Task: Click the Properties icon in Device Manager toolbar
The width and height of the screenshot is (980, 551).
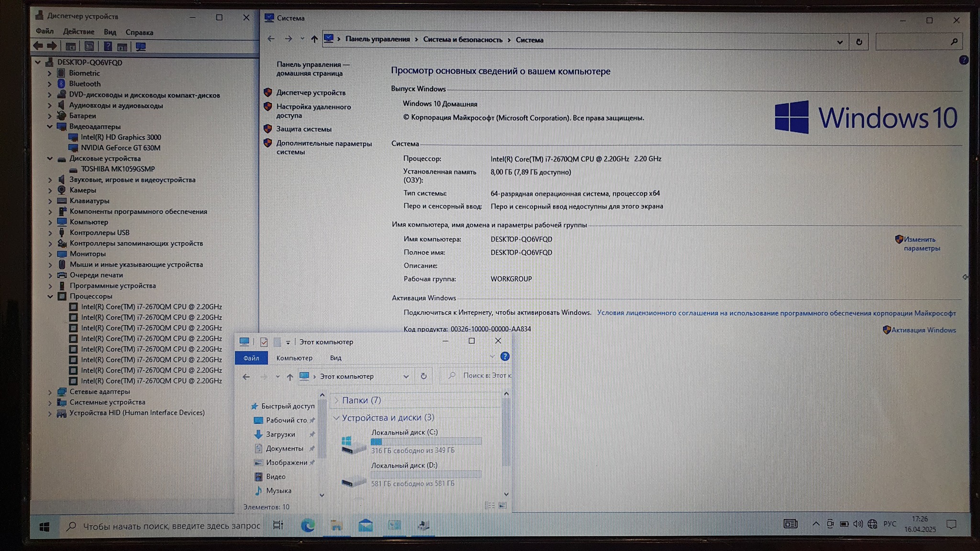Action: (x=89, y=47)
